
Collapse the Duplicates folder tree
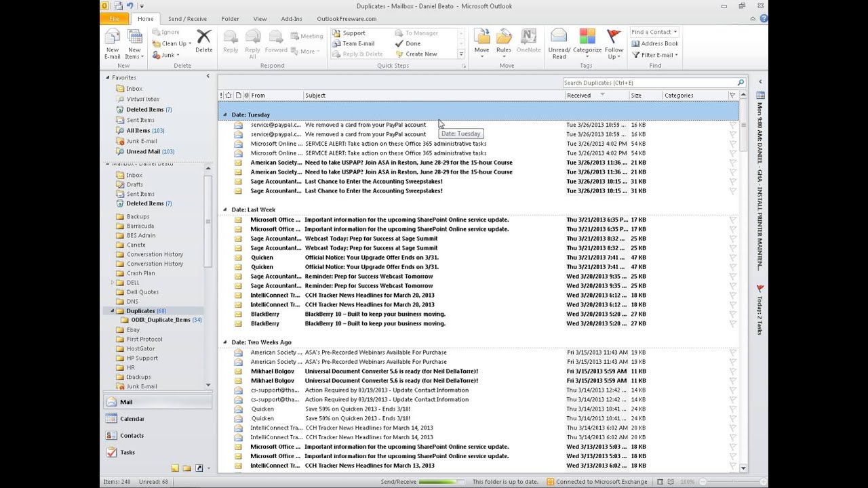click(x=113, y=311)
